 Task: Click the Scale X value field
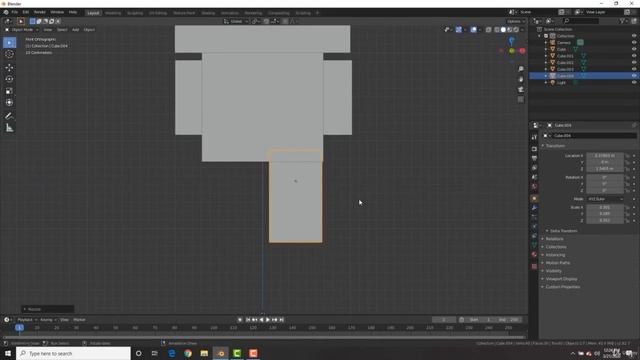(605, 207)
